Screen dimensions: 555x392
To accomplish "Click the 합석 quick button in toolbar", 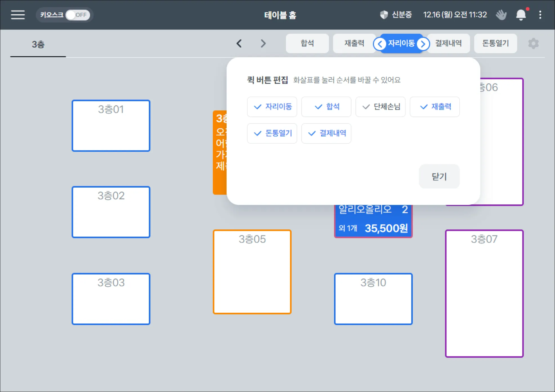I will [x=307, y=43].
